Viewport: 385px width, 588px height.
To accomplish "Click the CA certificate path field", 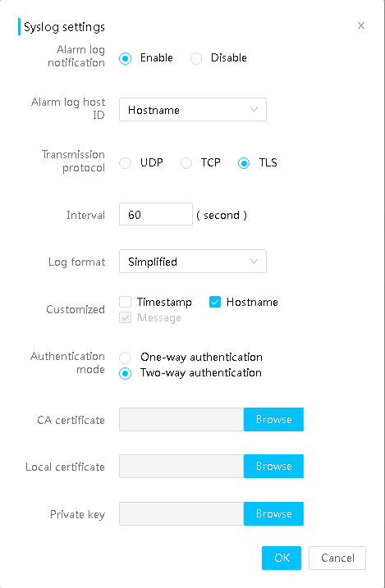I will pyautogui.click(x=181, y=419).
